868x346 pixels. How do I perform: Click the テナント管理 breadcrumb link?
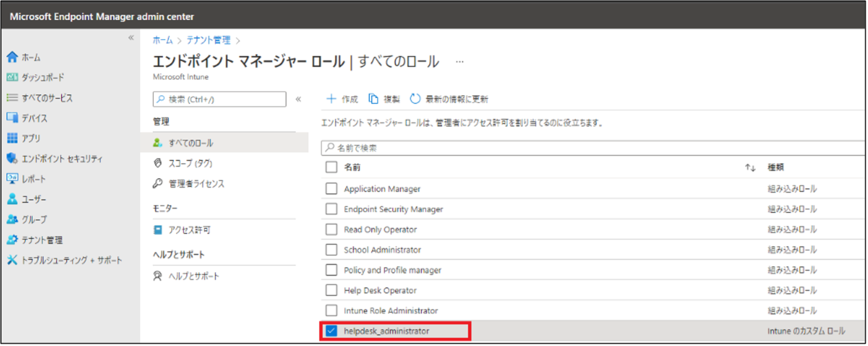[x=209, y=40]
